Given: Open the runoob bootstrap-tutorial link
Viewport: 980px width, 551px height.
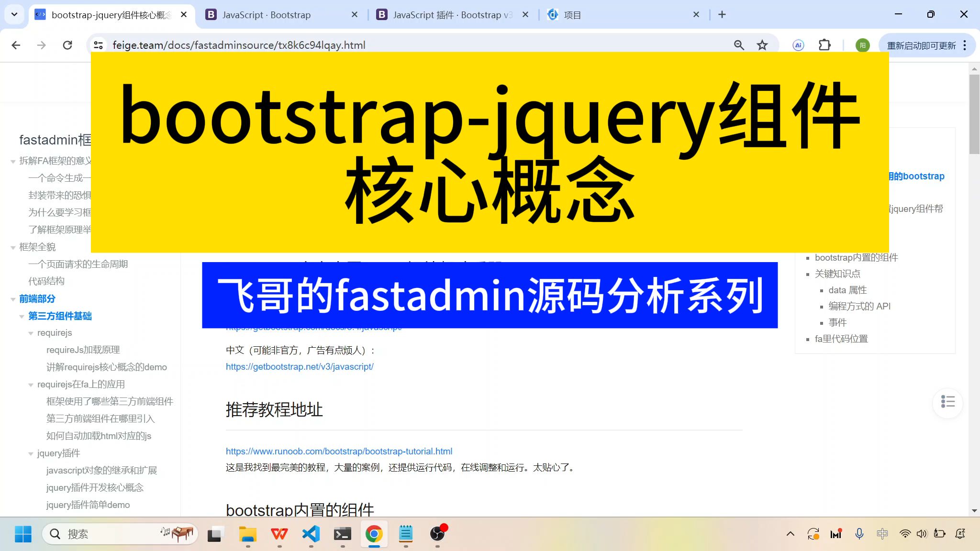Looking at the screenshot, I should [339, 452].
